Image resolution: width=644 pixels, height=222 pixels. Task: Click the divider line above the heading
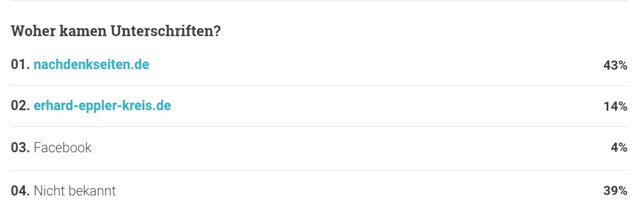(x=319, y=1)
